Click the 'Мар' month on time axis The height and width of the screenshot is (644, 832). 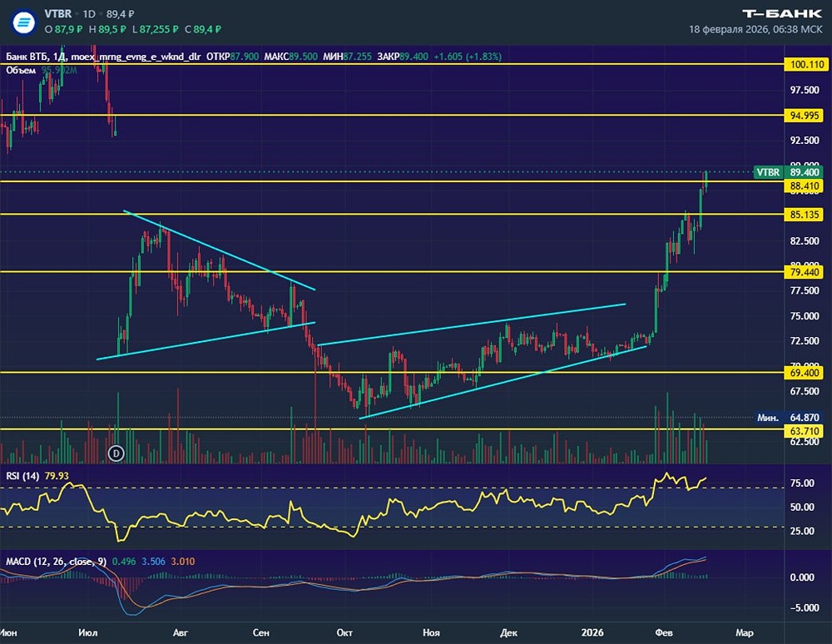[x=744, y=632]
